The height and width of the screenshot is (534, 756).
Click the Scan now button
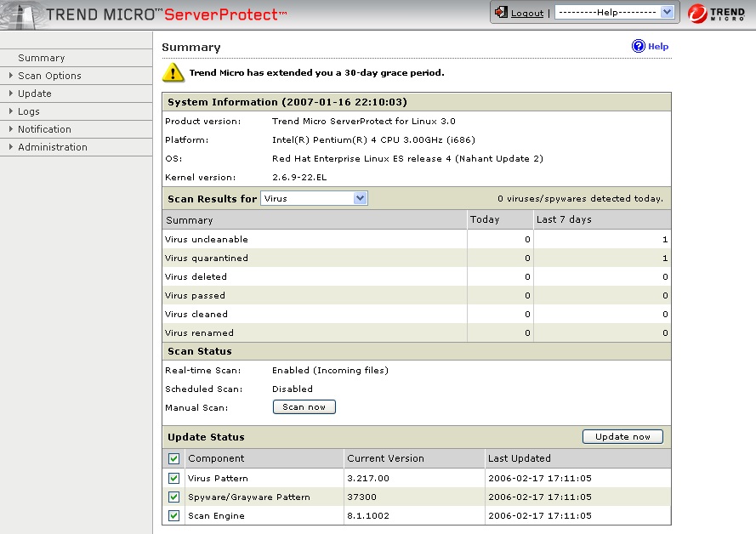304,407
